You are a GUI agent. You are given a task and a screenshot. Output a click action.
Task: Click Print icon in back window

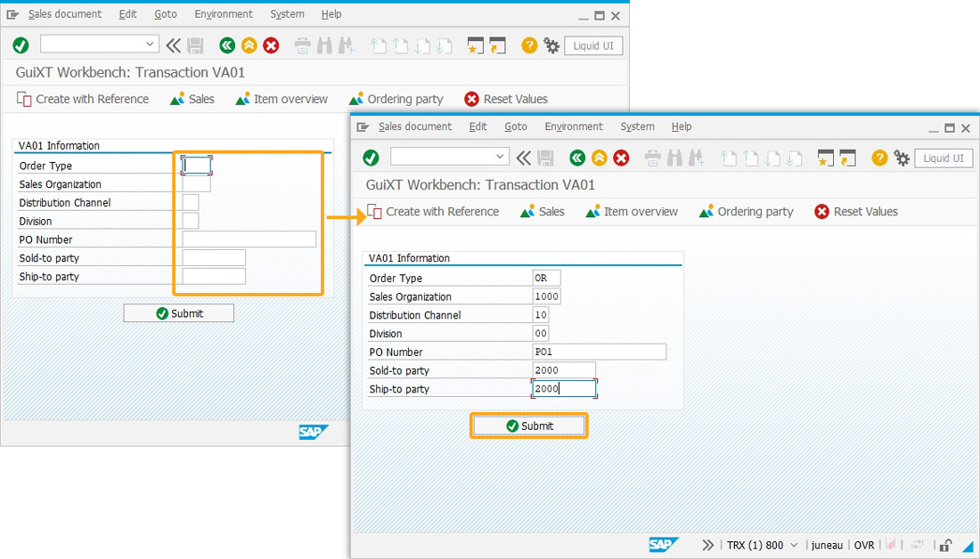tap(303, 45)
